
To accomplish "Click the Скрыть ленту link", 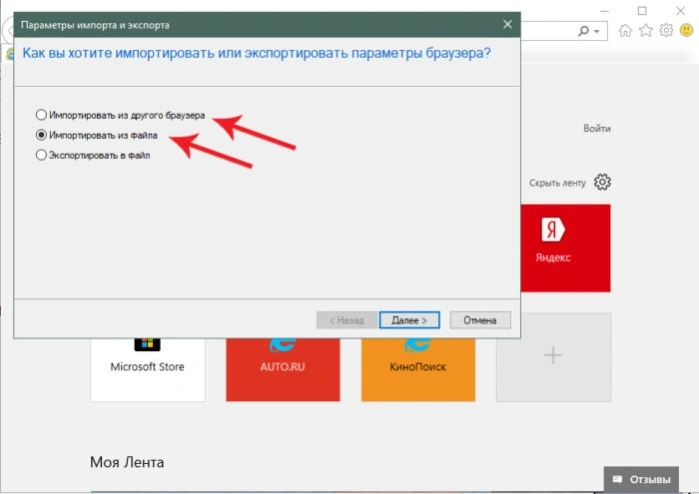I will (x=557, y=183).
